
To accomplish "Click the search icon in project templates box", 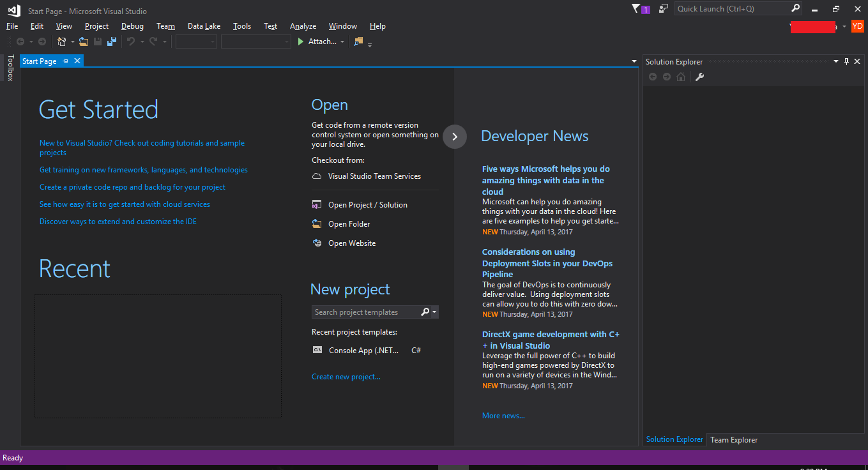I will (x=425, y=312).
